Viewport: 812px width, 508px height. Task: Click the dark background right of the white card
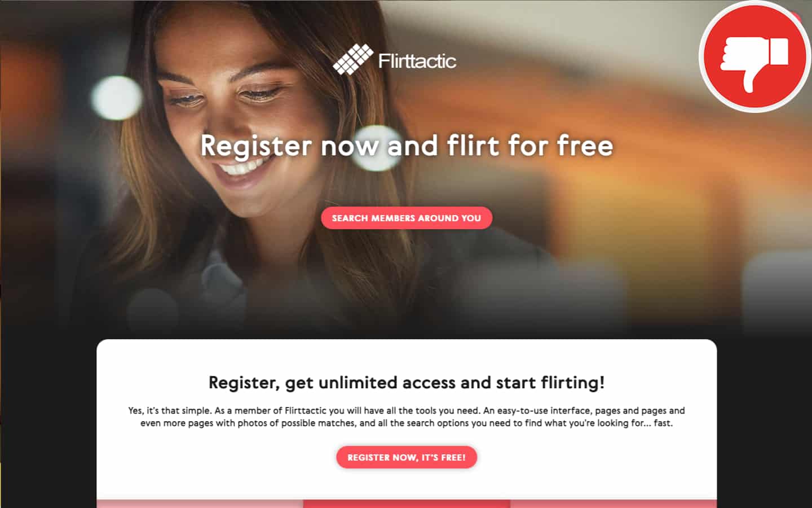pyautogui.click(x=765, y=423)
